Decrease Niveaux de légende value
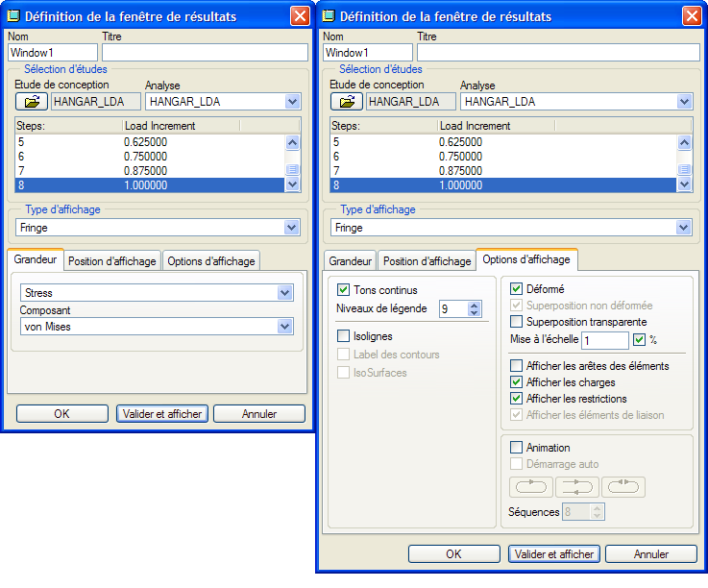The height and width of the screenshot is (588, 708). (475, 312)
